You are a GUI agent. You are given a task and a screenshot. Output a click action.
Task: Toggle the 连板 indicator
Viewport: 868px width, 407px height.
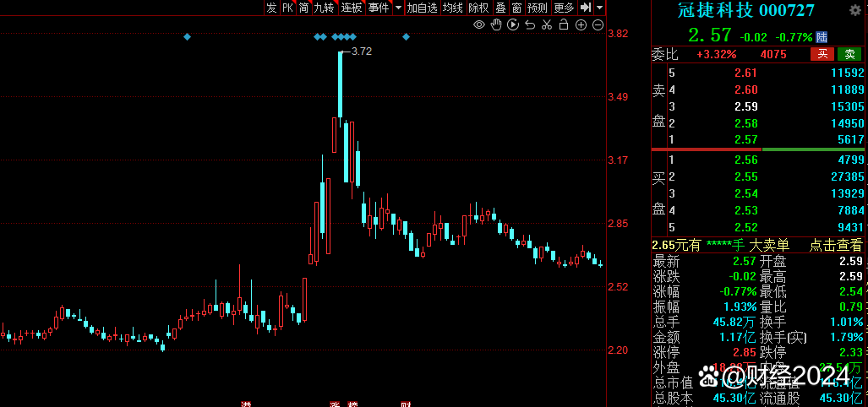(352, 8)
